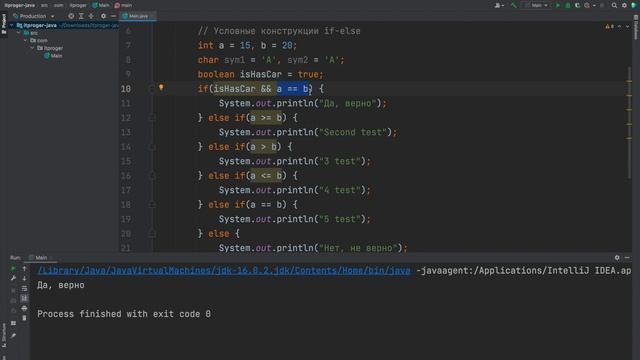The height and width of the screenshot is (360, 640).
Task: Click the Main class breadcrumb in the navigation bar
Action: (101, 5)
